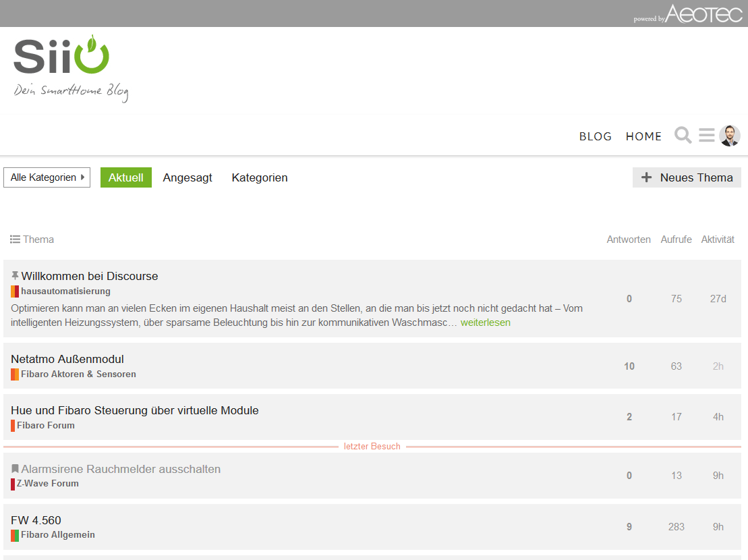
Task: Open the hausautomatisierung category link
Action: [x=65, y=291]
